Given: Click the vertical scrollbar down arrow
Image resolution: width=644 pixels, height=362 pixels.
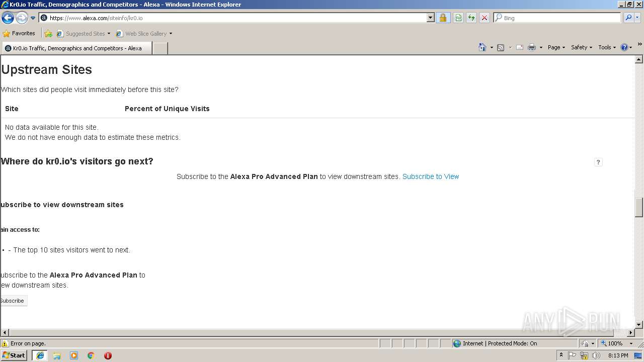Looking at the screenshot, I should coord(639,325).
